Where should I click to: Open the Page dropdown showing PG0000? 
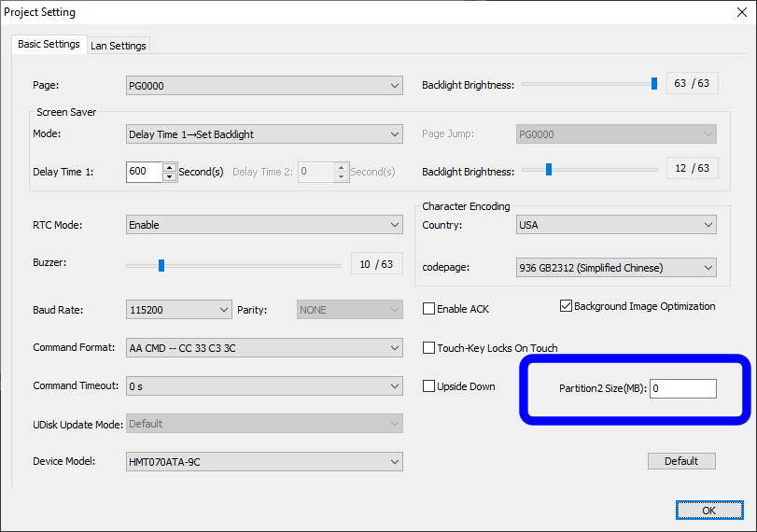pyautogui.click(x=264, y=86)
